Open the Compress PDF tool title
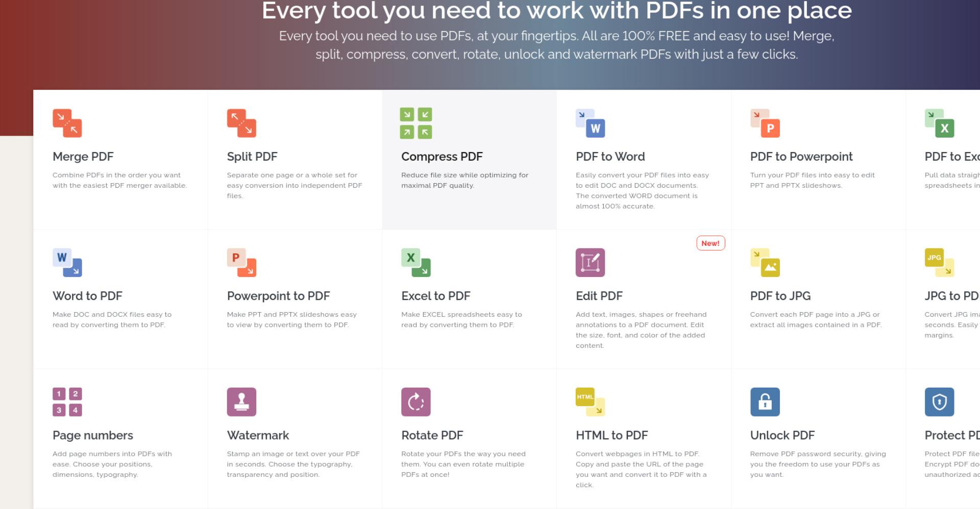Screen dimensions: 980x509 442,157
